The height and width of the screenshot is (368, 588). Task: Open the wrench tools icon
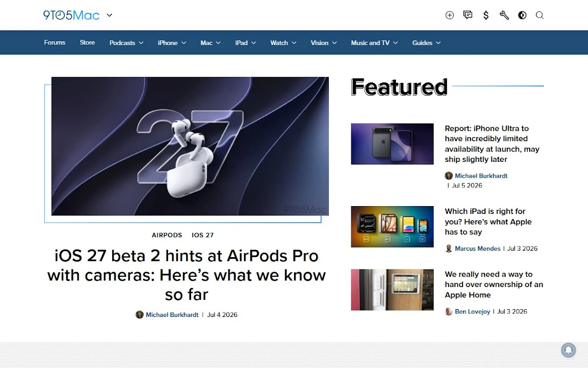(x=504, y=15)
